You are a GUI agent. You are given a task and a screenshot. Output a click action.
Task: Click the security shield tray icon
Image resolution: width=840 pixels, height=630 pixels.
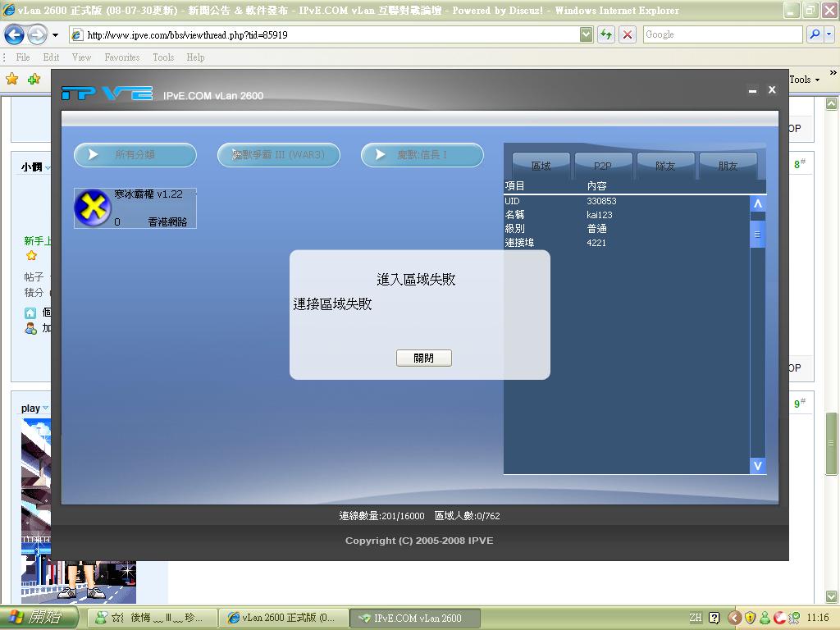pyautogui.click(x=750, y=618)
